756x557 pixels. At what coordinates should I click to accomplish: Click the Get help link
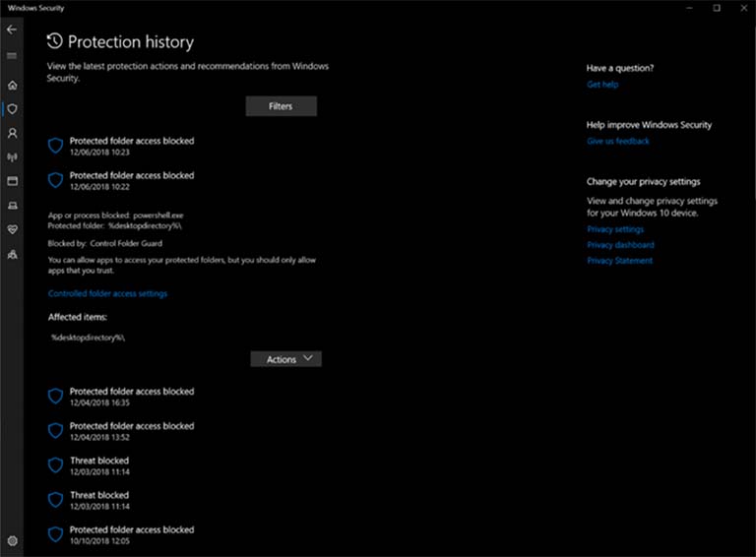[x=602, y=85]
